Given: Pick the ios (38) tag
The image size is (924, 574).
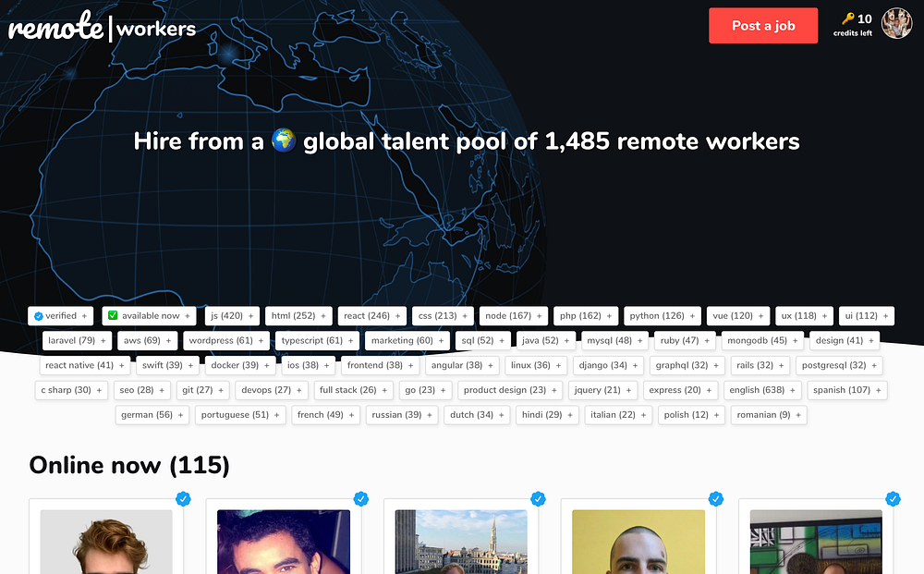Looking at the screenshot, I should click(309, 365).
